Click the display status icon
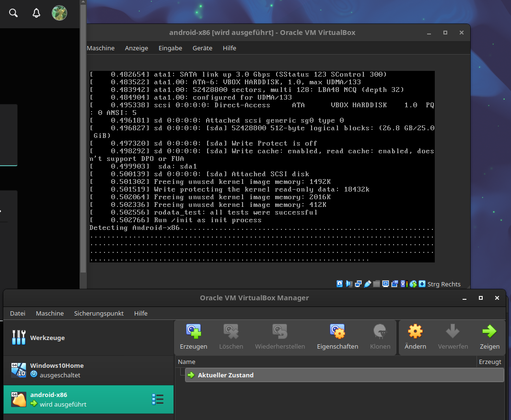This screenshot has width=511, height=420. coord(385,284)
